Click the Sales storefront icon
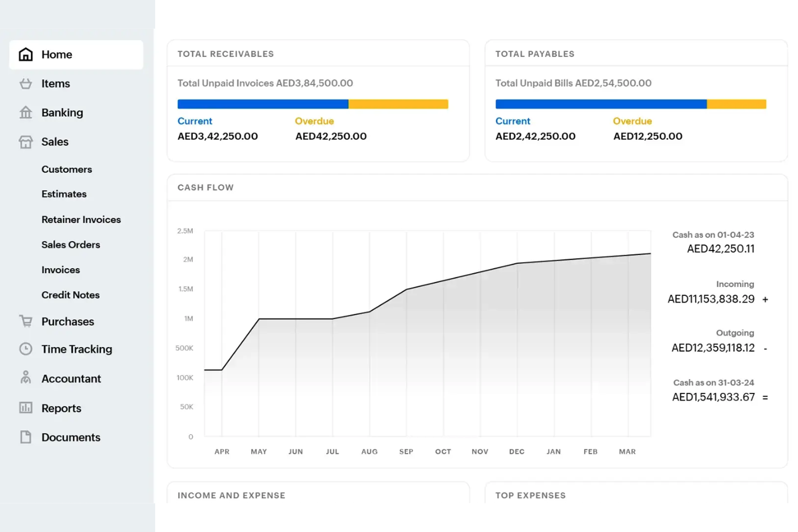Image resolution: width=798 pixels, height=532 pixels. click(26, 142)
